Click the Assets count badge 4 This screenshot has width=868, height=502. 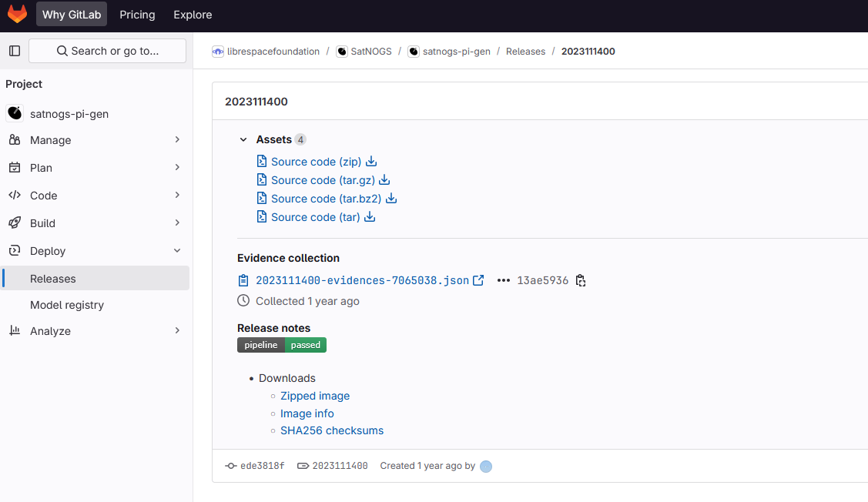click(300, 139)
